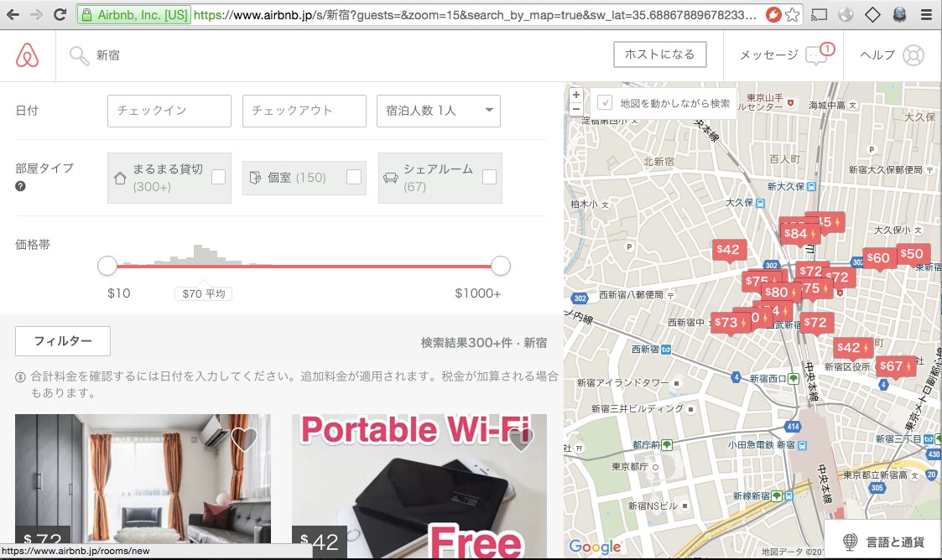Click the $80 map price marker
The height and width of the screenshot is (560, 942).
click(x=780, y=293)
